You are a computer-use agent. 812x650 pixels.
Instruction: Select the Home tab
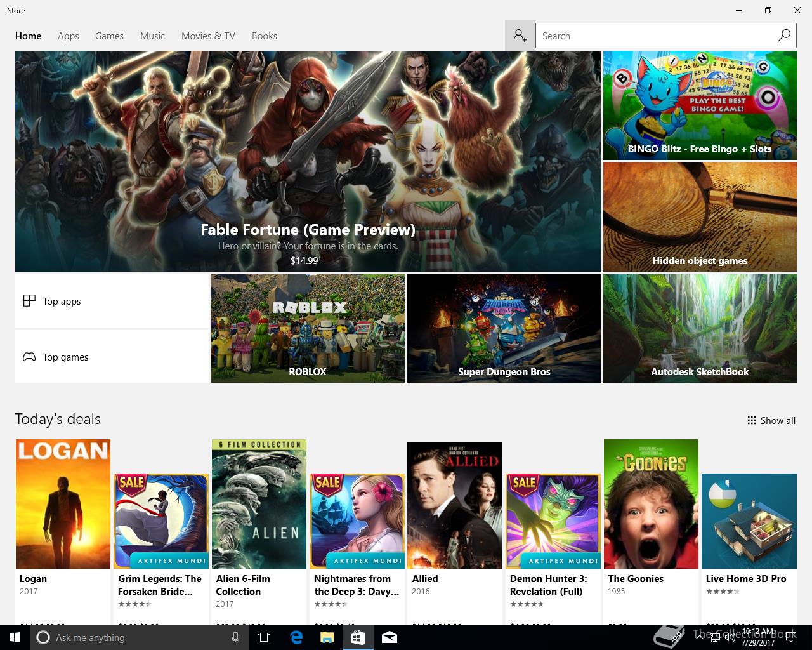pyautogui.click(x=28, y=36)
